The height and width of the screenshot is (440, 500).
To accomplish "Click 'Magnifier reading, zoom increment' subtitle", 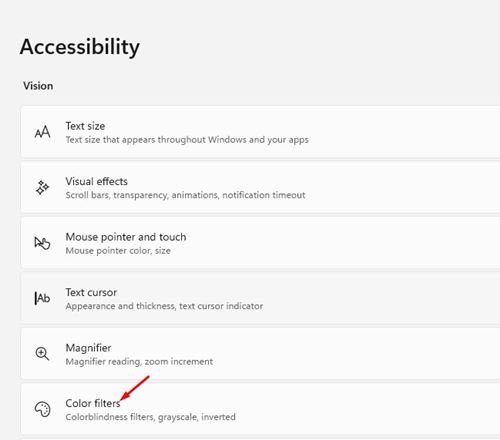I will pos(139,362).
